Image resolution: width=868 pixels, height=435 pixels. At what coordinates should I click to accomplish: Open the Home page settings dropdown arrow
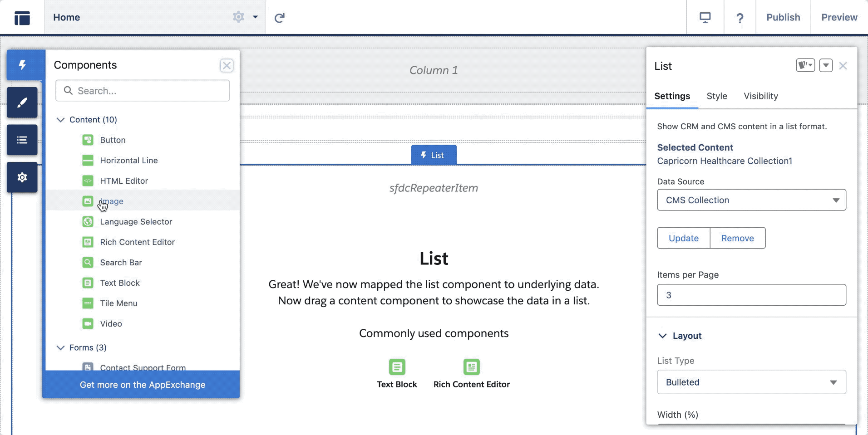click(255, 17)
